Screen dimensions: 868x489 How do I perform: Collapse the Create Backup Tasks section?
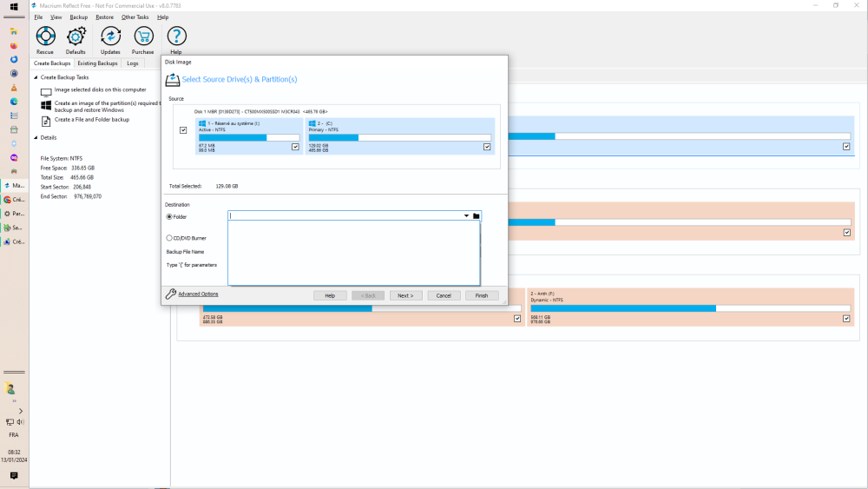point(36,77)
